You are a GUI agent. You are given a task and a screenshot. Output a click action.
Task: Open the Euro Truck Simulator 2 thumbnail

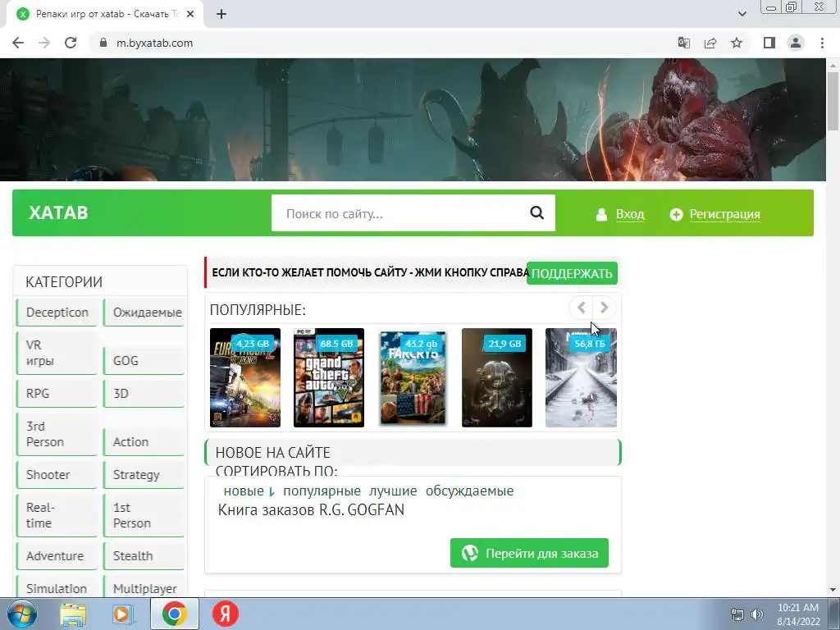[245, 377]
